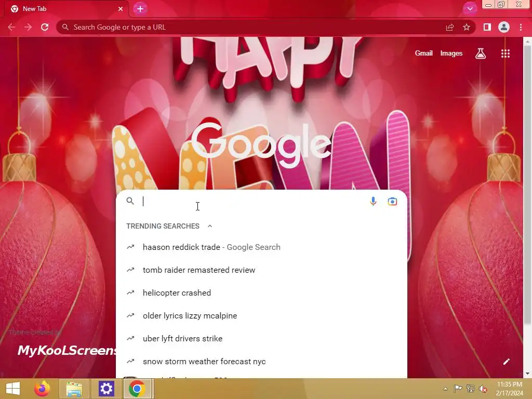This screenshot has width=532, height=399.
Task: Open the settings gear taskbar app
Action: (106, 389)
